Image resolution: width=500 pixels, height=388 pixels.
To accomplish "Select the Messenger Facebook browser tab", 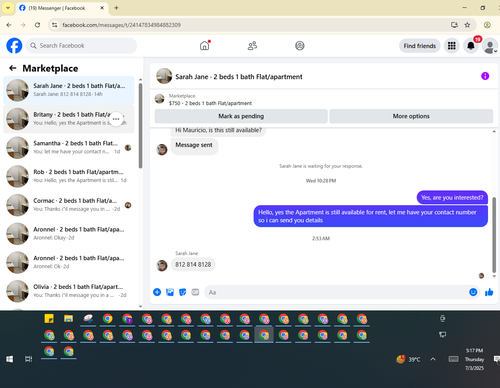I will [62, 8].
